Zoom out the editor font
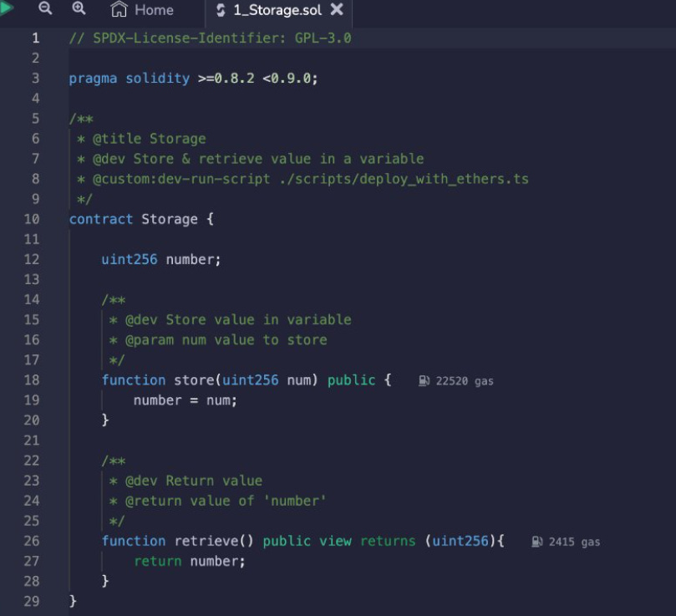The image size is (676, 616). click(x=45, y=8)
